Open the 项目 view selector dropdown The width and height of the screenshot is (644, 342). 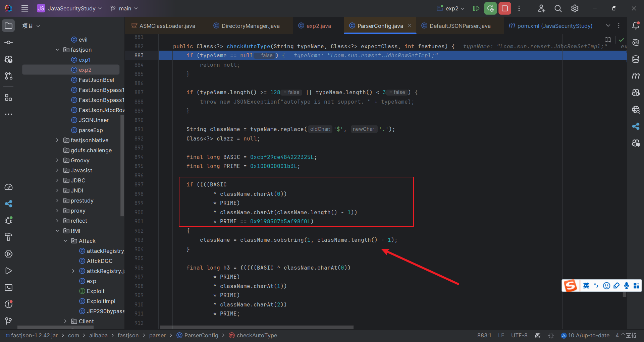click(x=31, y=26)
